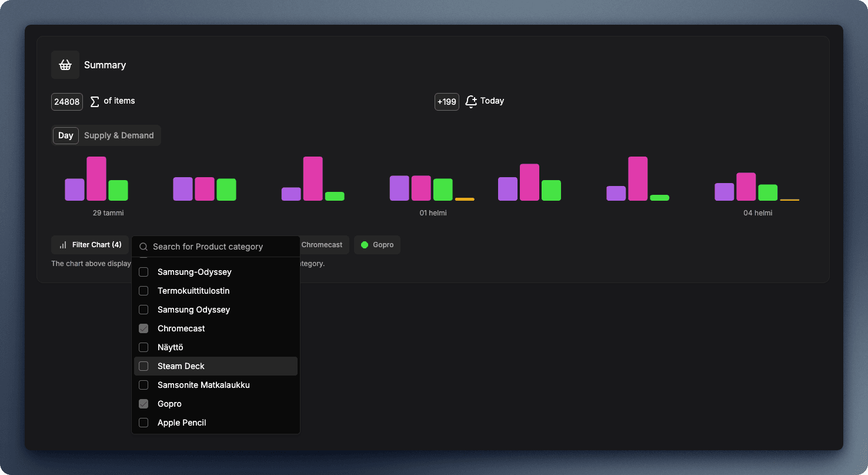Uncheck the Gopro checkbox in list

point(143,404)
